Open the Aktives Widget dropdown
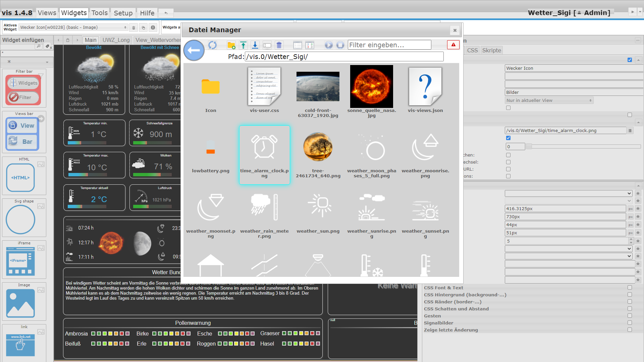The height and width of the screenshot is (362, 644). pyautogui.click(x=73, y=27)
